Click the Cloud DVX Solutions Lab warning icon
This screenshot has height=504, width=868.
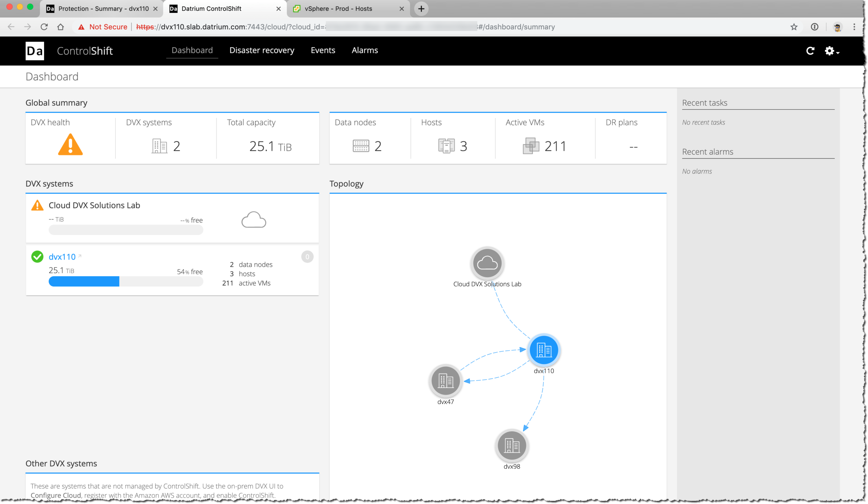click(x=37, y=205)
